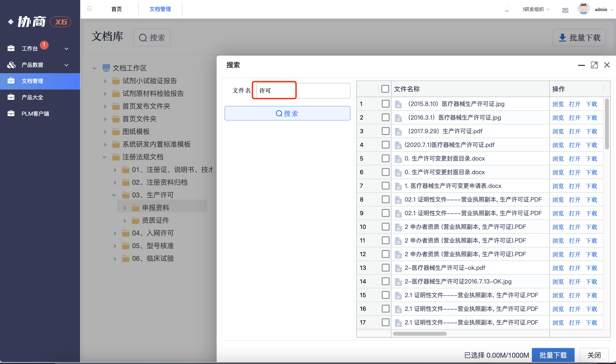Click file icon of 2-医疗器械生产许可证-ok.pdf
616x364 pixels.
point(398,268)
